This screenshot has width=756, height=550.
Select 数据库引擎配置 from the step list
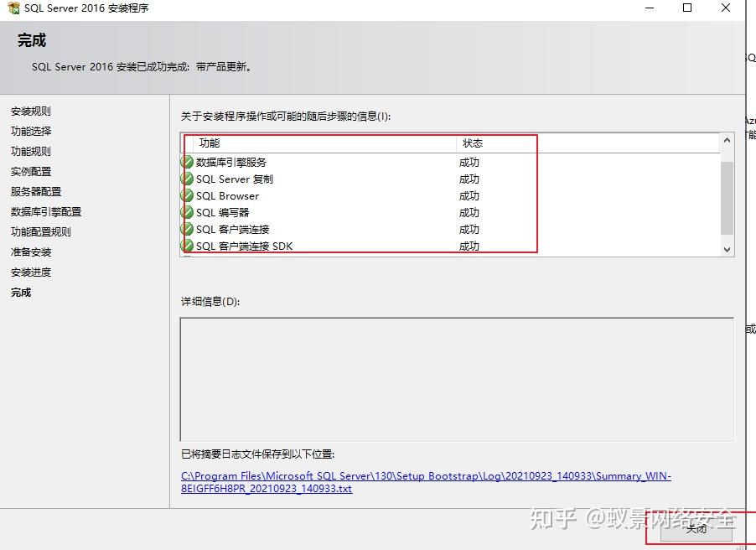point(45,211)
